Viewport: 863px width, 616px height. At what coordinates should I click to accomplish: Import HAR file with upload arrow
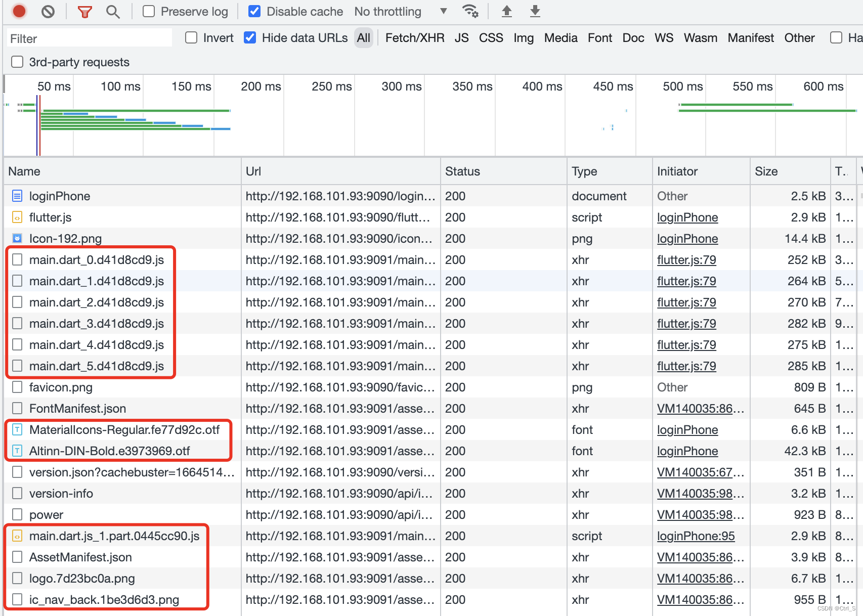coord(506,11)
